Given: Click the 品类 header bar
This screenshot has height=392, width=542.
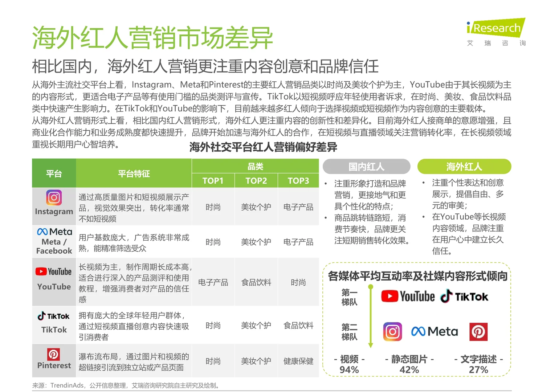Looking at the screenshot, I should click(255, 166).
